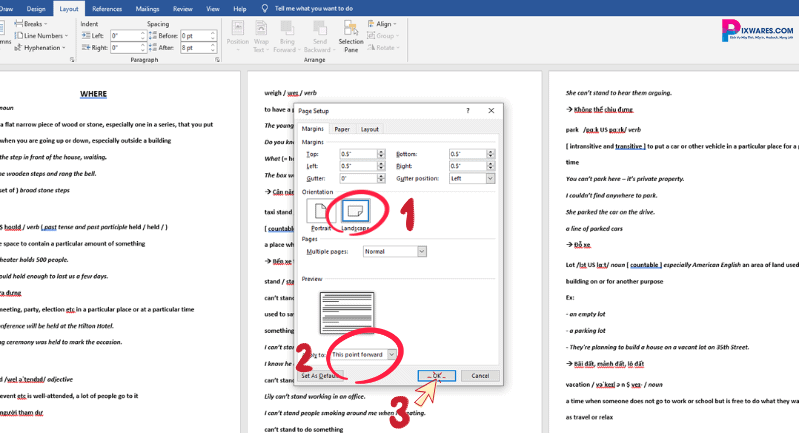The height and width of the screenshot is (433, 800).
Task: Switch to the Paper tab
Action: tap(342, 129)
